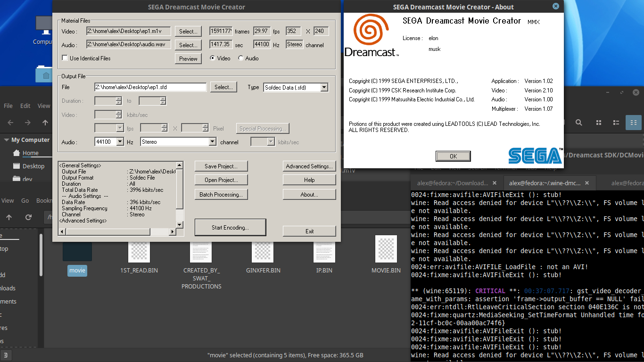Open the output Type dropdown
Screen dimensions: 644x362
pyautogui.click(x=324, y=87)
